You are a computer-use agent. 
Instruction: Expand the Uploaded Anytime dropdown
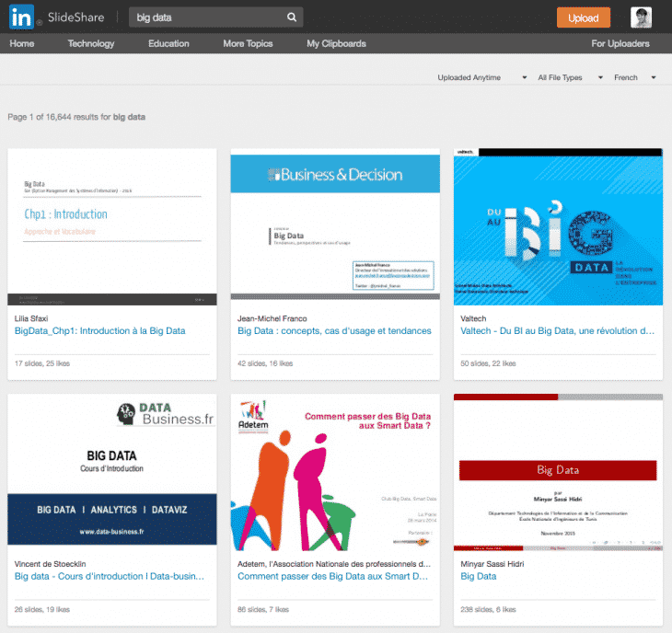point(482,78)
